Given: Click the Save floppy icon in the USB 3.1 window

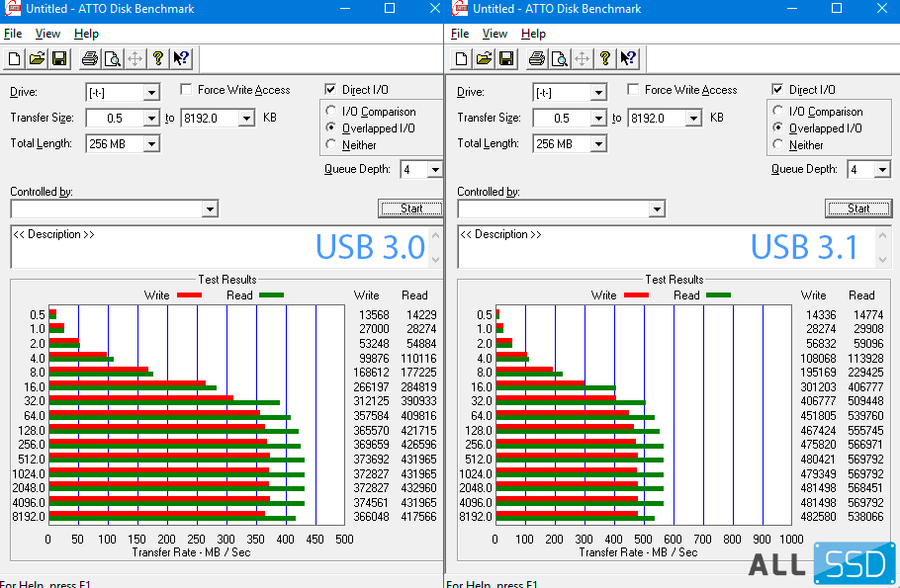Looking at the screenshot, I should coord(505,58).
